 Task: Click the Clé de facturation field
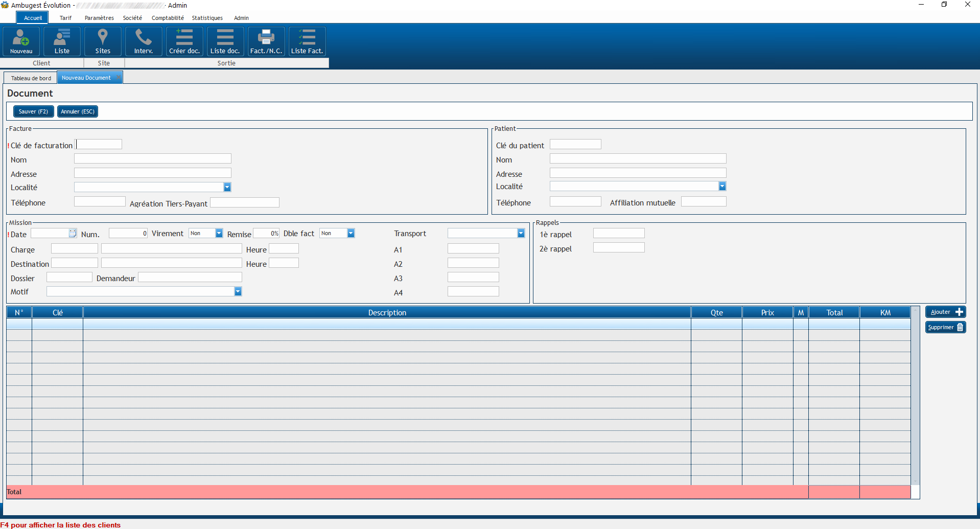coord(99,145)
